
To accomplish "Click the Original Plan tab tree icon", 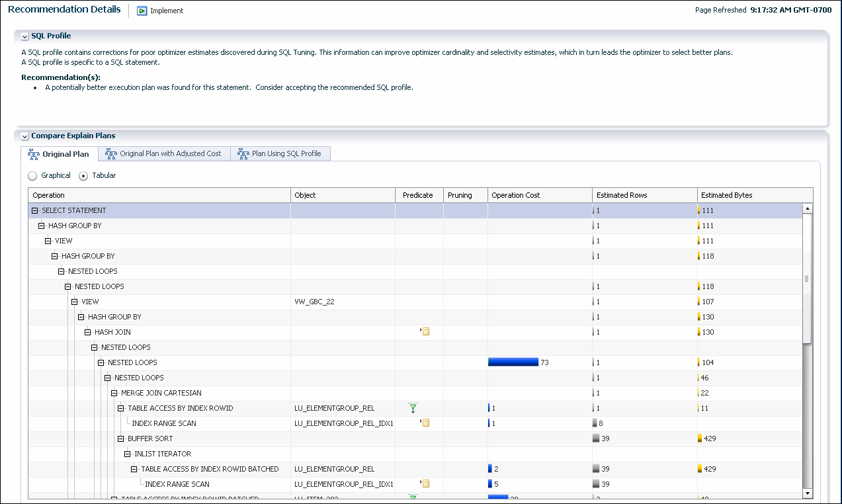I will [34, 154].
